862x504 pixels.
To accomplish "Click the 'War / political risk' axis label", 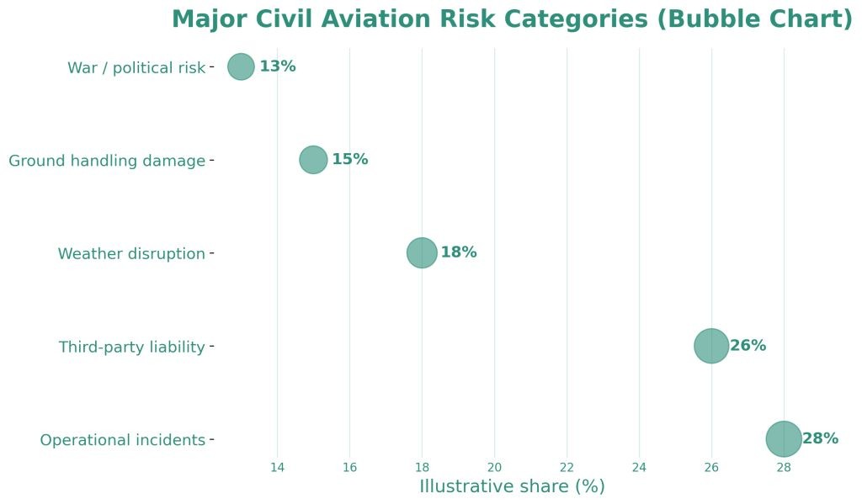I will [136, 68].
